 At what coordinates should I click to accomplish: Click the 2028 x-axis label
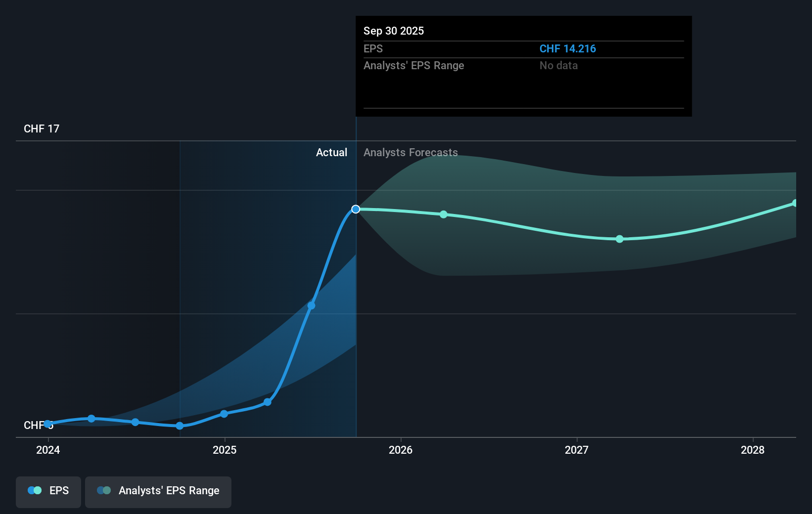pos(753,450)
